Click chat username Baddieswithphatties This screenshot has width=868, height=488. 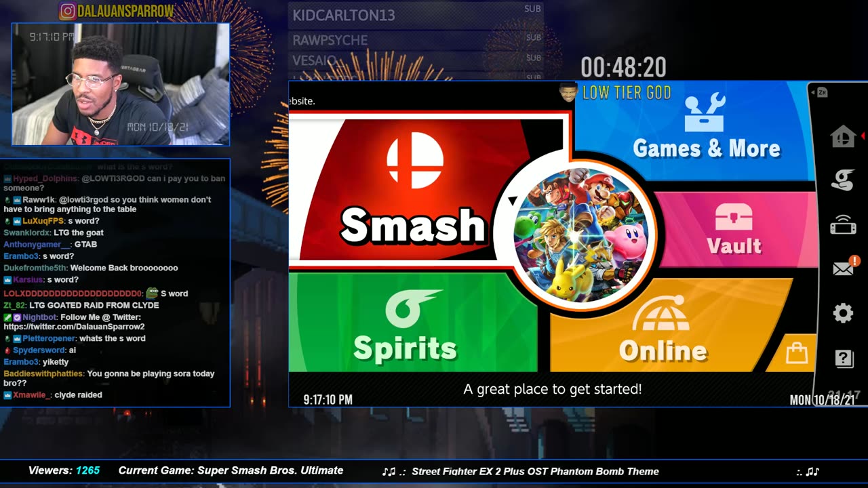[43, 373]
